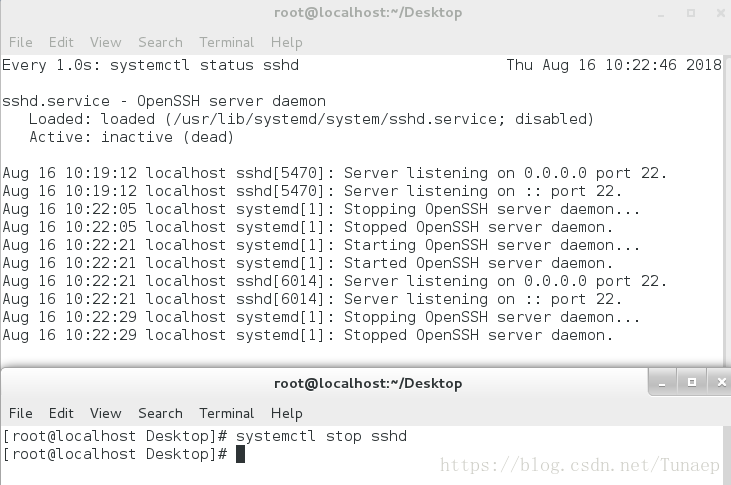Open Terminal menu in bottom terminal window
This screenshot has width=731, height=485.
point(227,413)
